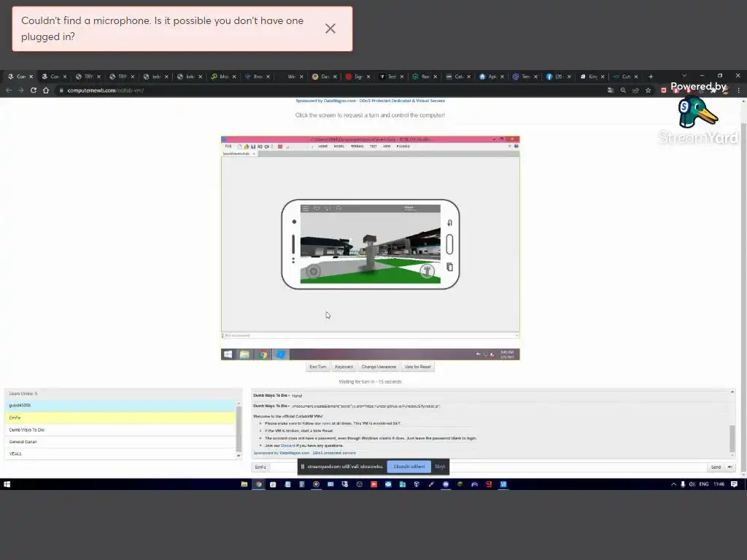Tap the hamburger menu in emulated game
This screenshot has width=747, height=560.
[306, 208]
